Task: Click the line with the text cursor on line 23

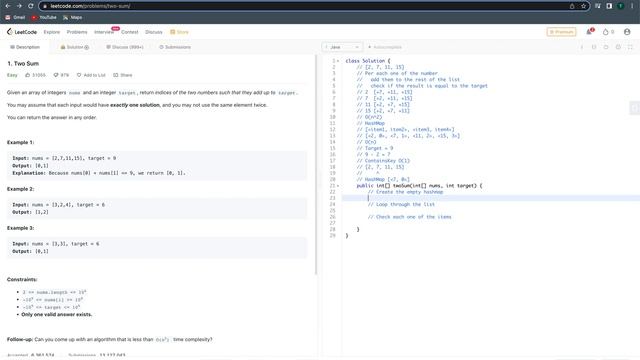Action: tap(491, 198)
